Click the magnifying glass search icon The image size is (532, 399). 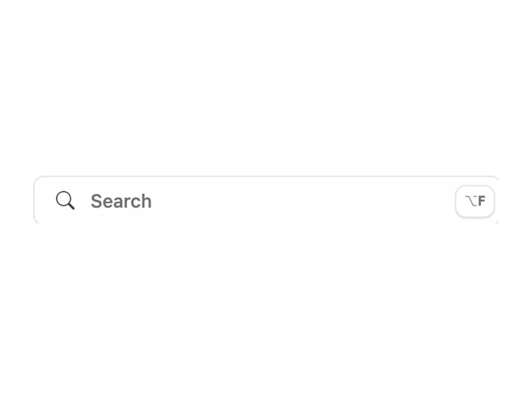tap(65, 200)
